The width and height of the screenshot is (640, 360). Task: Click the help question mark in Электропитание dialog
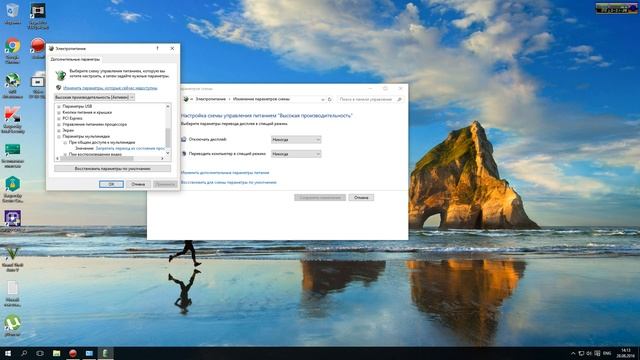point(158,48)
